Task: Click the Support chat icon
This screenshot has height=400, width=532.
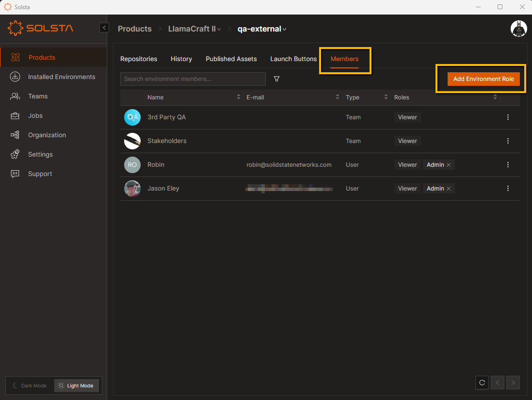Action: coord(15,174)
